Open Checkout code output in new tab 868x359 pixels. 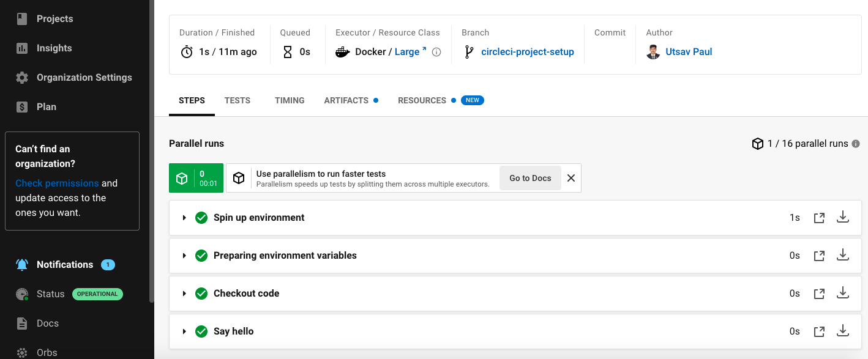[x=819, y=294]
